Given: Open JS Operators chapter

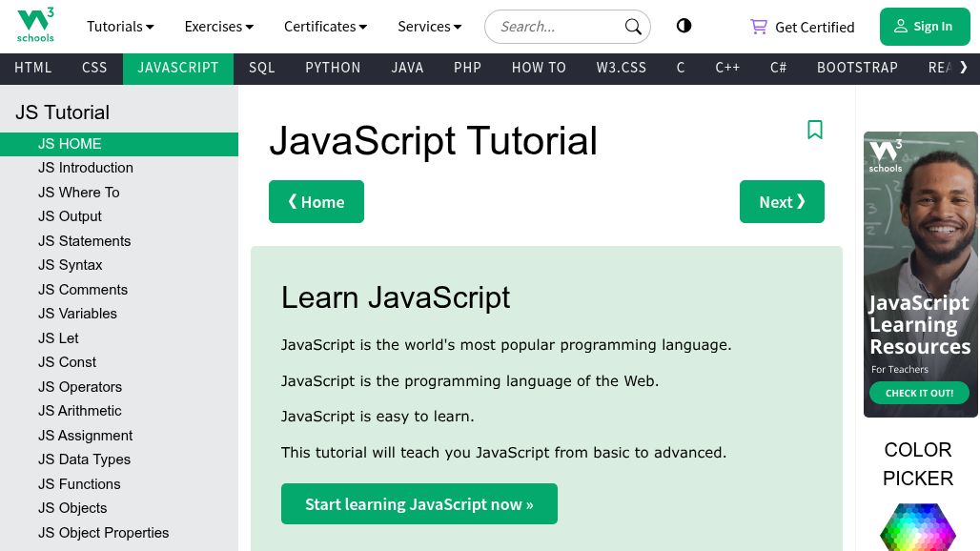Looking at the screenshot, I should click(119, 387).
